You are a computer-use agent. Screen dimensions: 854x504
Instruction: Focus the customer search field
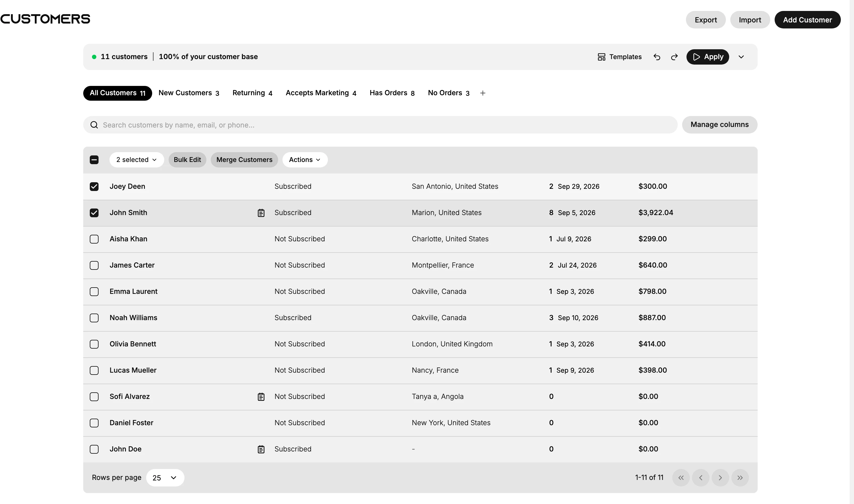(x=380, y=125)
